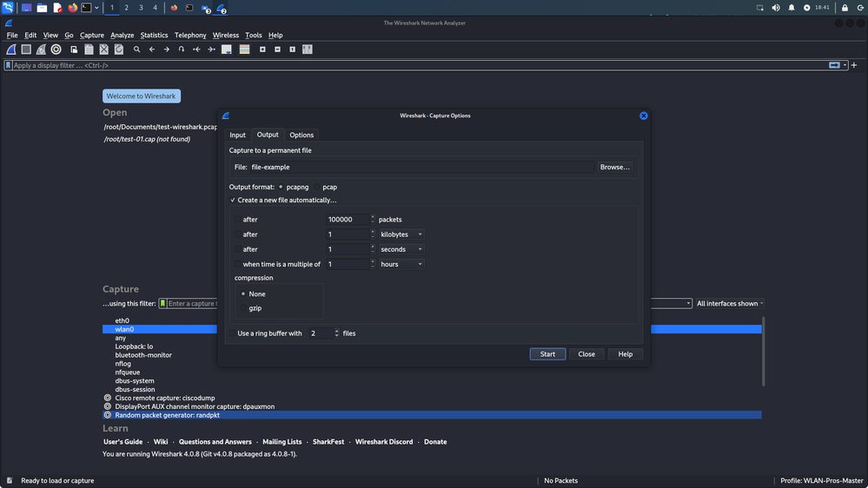The image size is (868, 488).
Task: Click the start capture shark fin icon
Action: coord(12,49)
